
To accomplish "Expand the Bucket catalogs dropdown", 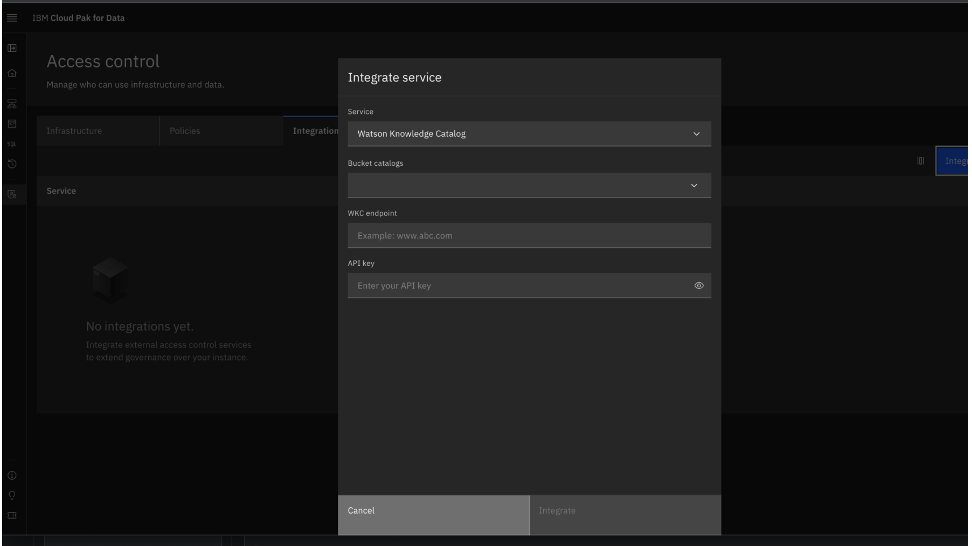I will 529,185.
